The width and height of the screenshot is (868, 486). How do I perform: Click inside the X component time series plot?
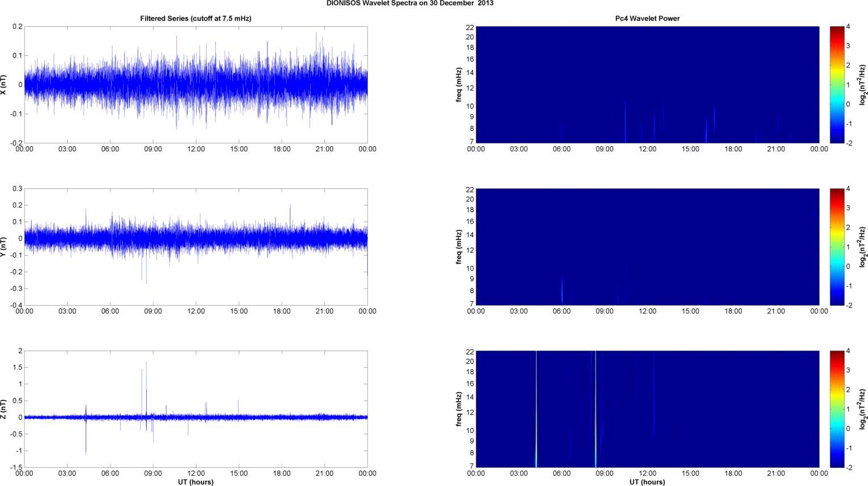(195, 84)
